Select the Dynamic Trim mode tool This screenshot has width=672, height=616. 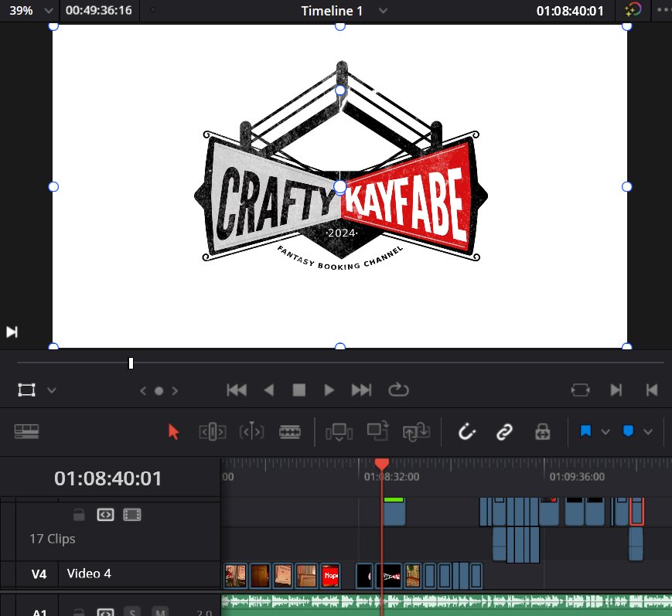pyautogui.click(x=251, y=431)
